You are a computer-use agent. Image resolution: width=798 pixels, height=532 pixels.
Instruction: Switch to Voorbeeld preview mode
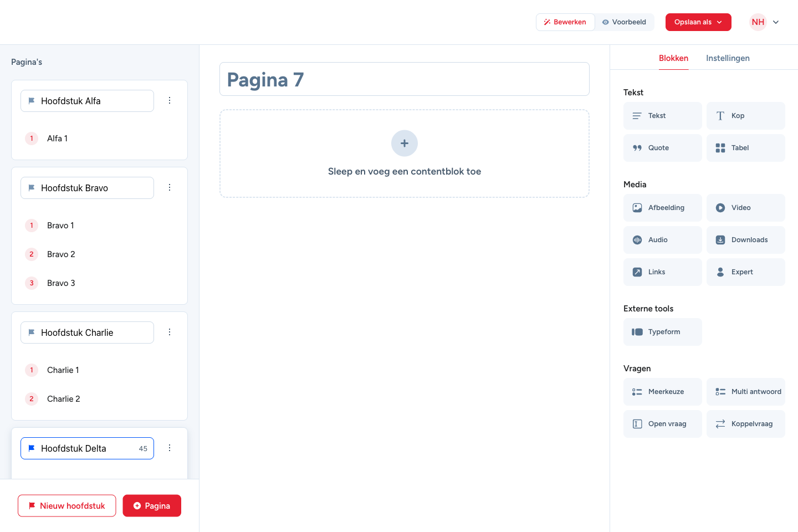[x=625, y=22]
